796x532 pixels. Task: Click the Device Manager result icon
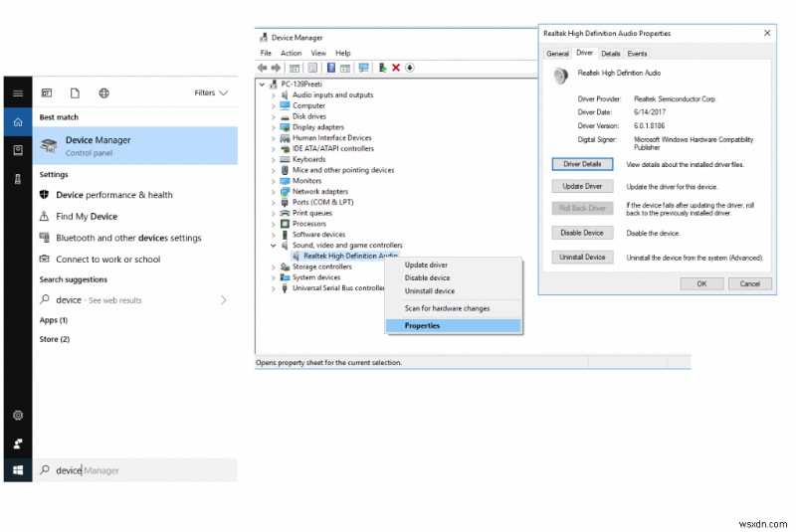coord(49,146)
